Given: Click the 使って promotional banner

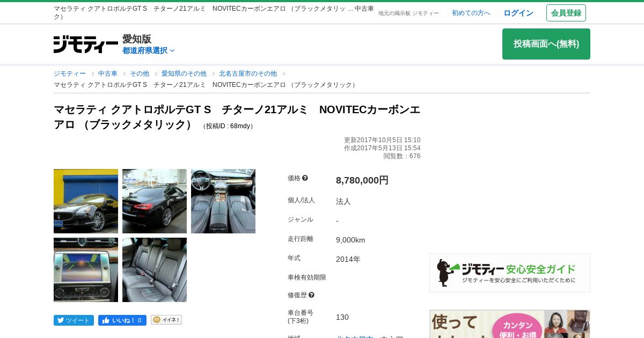Looking at the screenshot, I should click(x=510, y=324).
